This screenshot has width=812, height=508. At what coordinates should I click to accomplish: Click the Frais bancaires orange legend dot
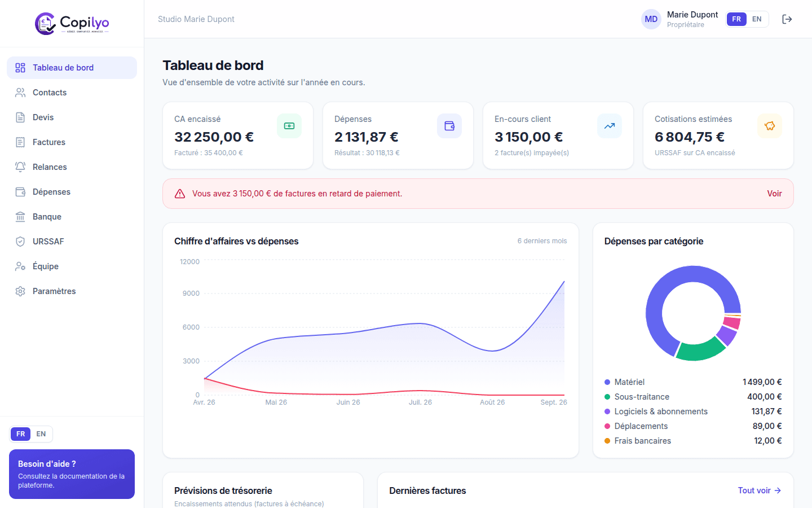(607, 441)
